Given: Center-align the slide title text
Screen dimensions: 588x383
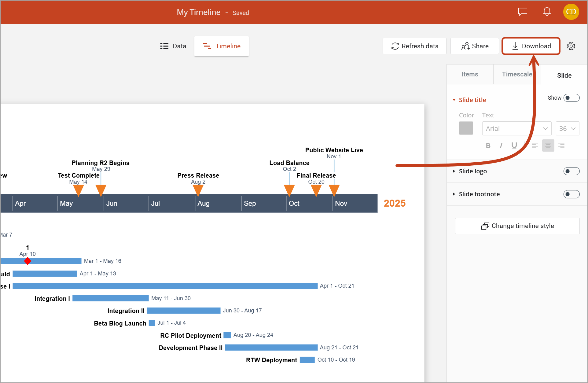Looking at the screenshot, I should [548, 145].
